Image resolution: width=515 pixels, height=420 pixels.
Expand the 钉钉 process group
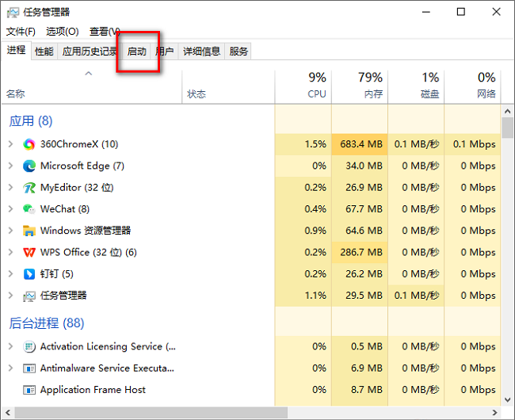(11, 274)
